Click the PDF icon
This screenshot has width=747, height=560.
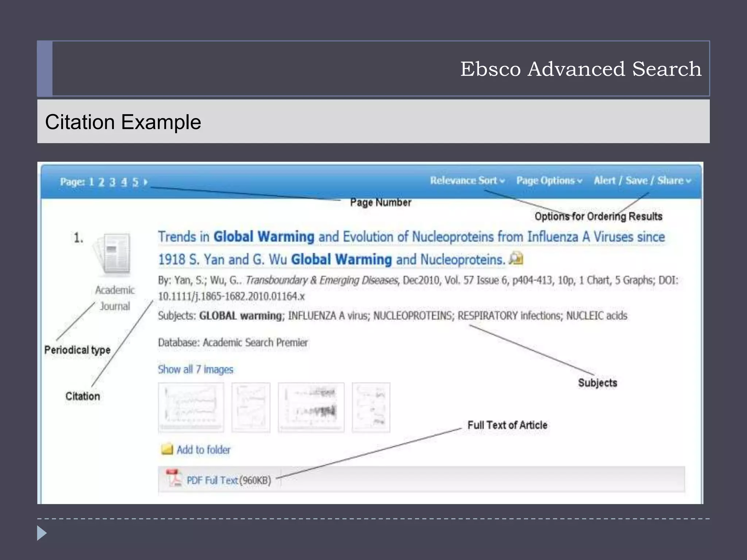(174, 478)
